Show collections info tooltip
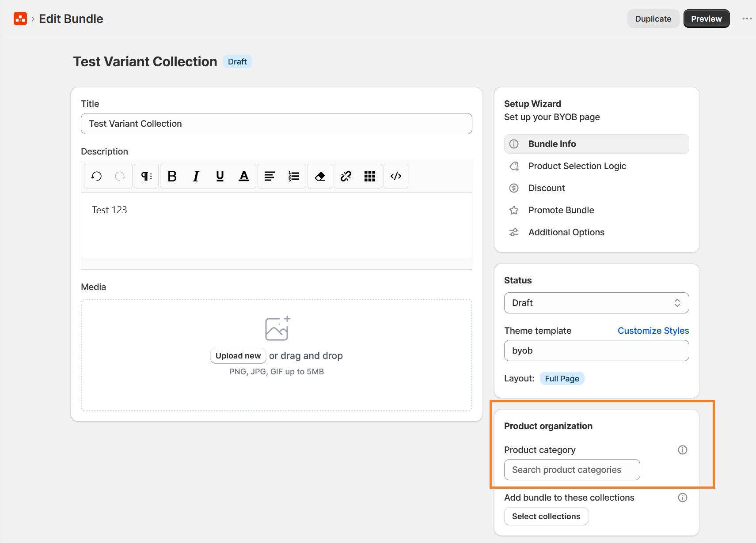 pyautogui.click(x=683, y=498)
